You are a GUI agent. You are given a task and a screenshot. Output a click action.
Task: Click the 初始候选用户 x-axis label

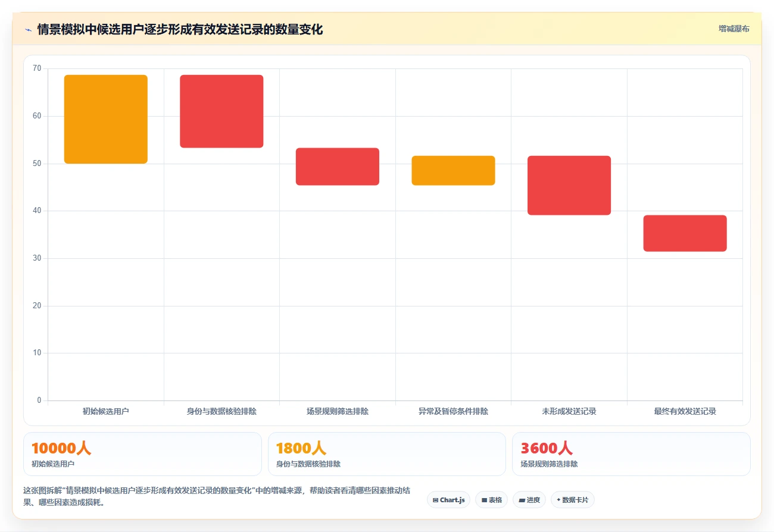pyautogui.click(x=106, y=411)
